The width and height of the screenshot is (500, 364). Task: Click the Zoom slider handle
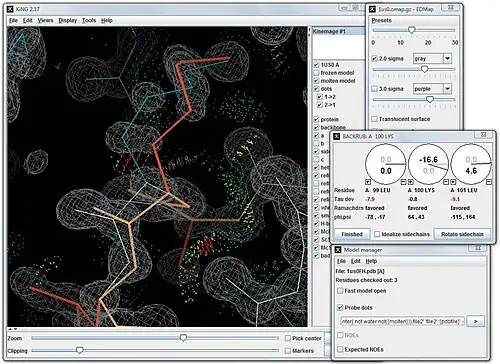click(x=183, y=338)
